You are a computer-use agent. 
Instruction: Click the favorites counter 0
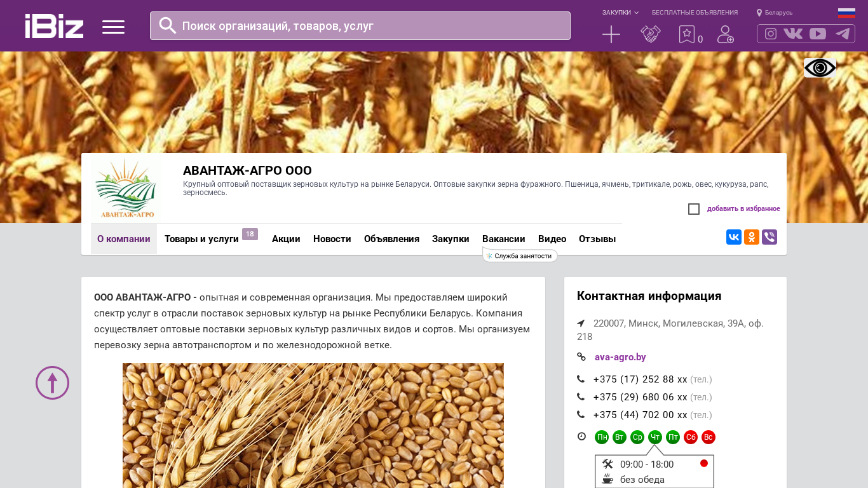coord(700,39)
